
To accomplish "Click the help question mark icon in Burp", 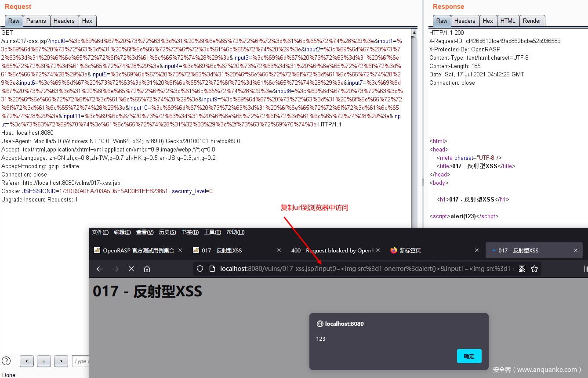I will (x=7, y=361).
